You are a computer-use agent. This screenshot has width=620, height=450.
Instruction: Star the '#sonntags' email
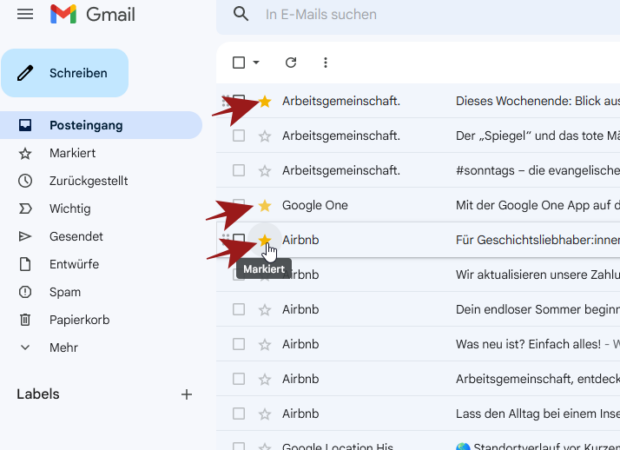pos(265,171)
